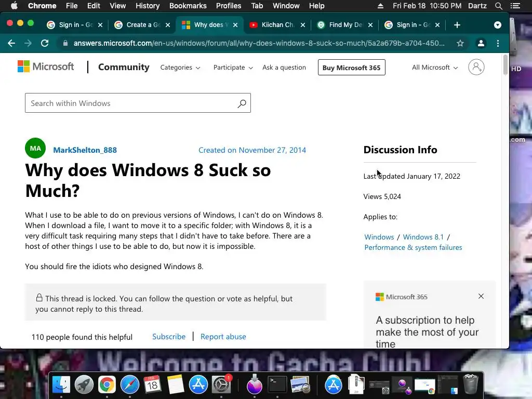Reload the current page
The image size is (532, 399).
coord(45,43)
